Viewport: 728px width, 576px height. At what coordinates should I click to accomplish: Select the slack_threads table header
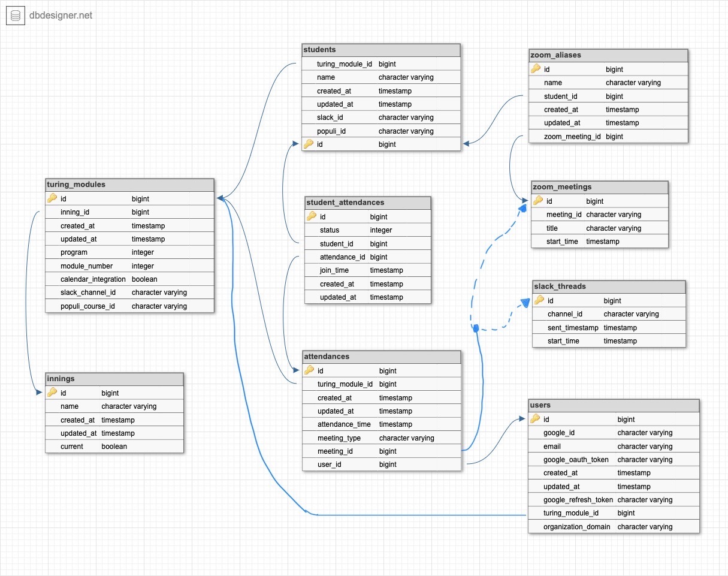(x=609, y=287)
